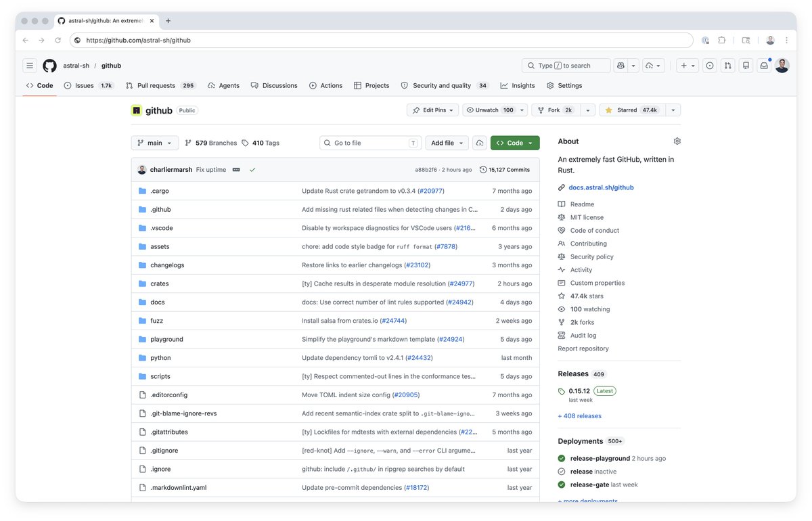Viewport: 812px width, 521px height.
Task: Open the notifications inbox icon
Action: pos(764,66)
